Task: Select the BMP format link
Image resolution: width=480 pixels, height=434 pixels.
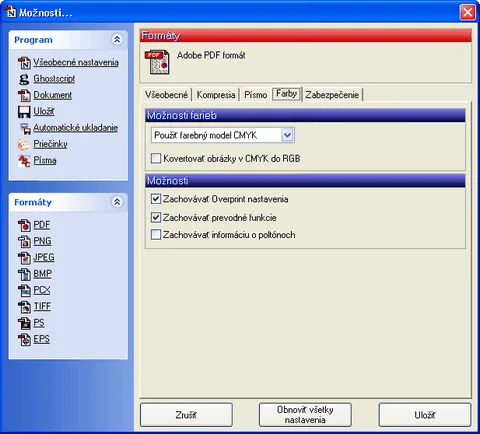Action: coord(42,274)
